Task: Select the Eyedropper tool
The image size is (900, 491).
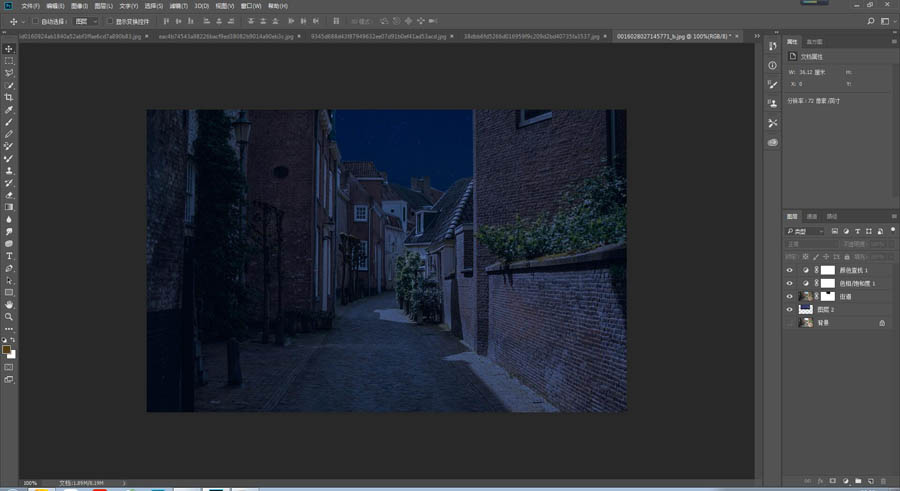Action: pos(9,110)
